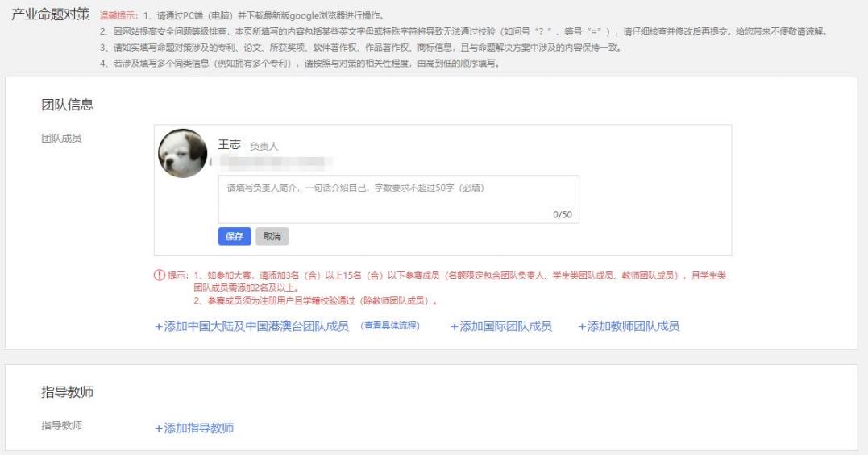Click the puppy avatar photo
This screenshot has width=868, height=455.
point(183,153)
